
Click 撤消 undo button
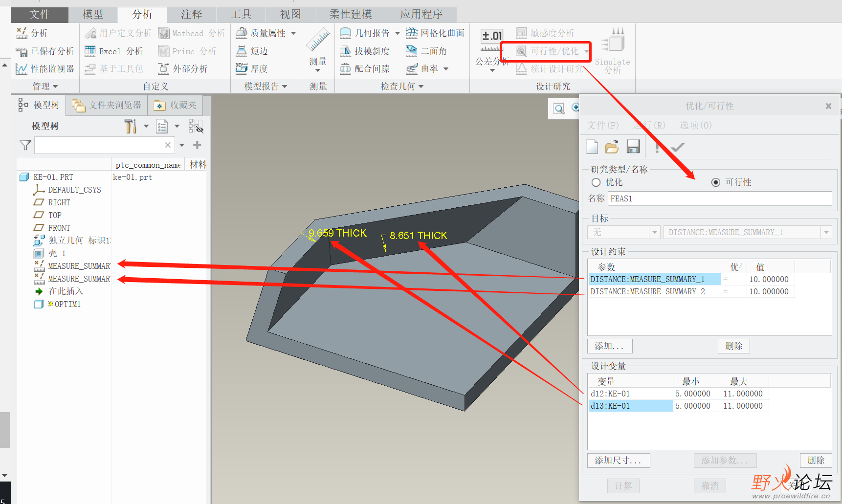point(710,486)
